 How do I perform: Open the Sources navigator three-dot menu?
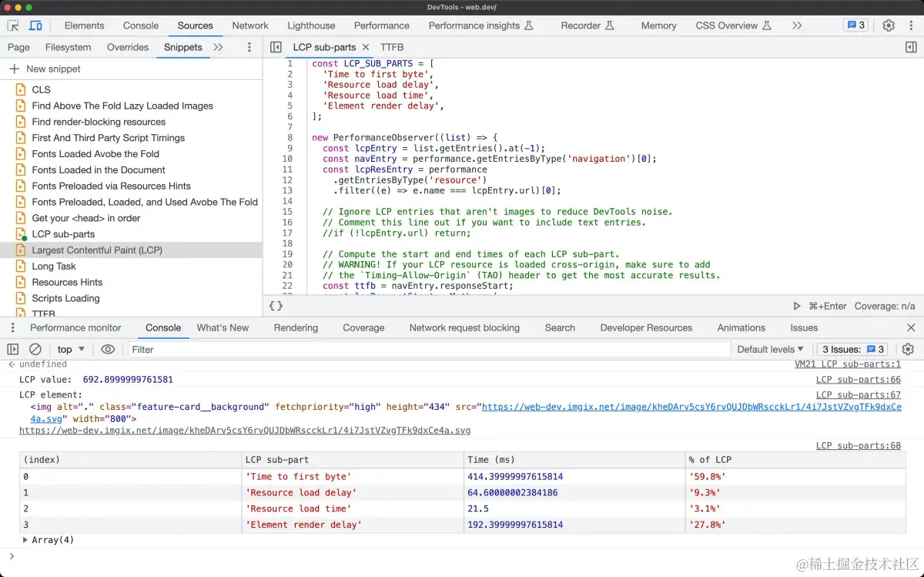click(x=249, y=47)
